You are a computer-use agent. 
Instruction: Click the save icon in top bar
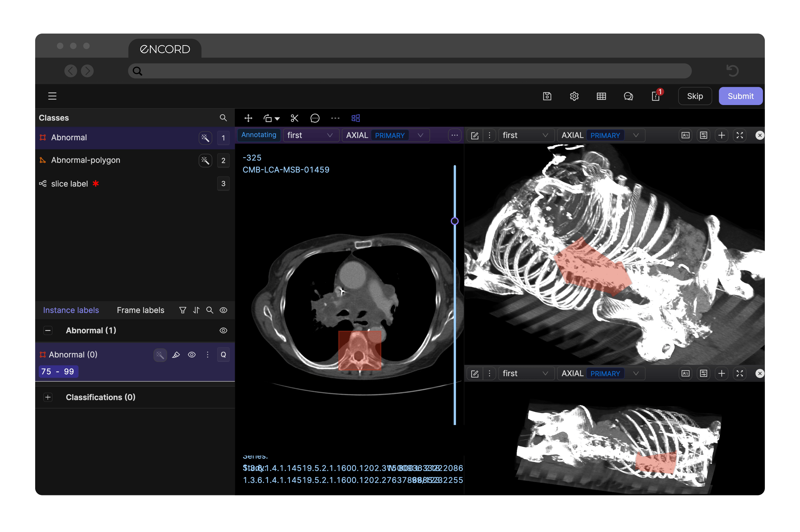[x=547, y=96]
